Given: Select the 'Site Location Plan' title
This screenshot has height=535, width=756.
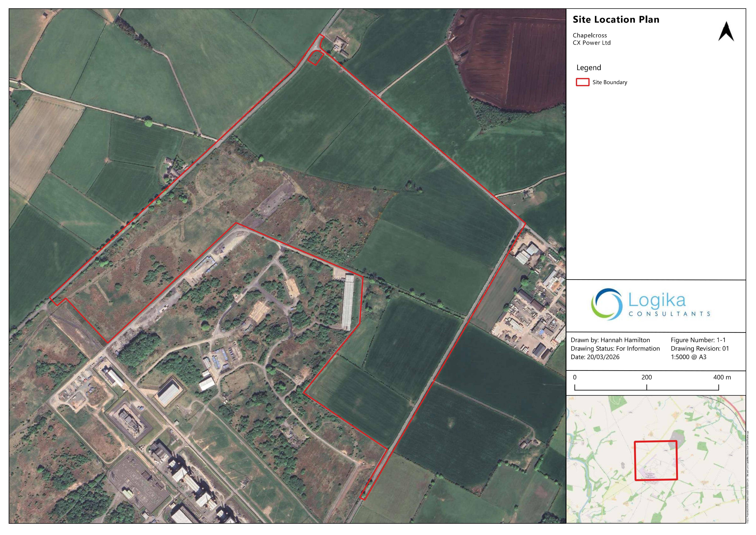Looking at the screenshot, I should point(616,19).
